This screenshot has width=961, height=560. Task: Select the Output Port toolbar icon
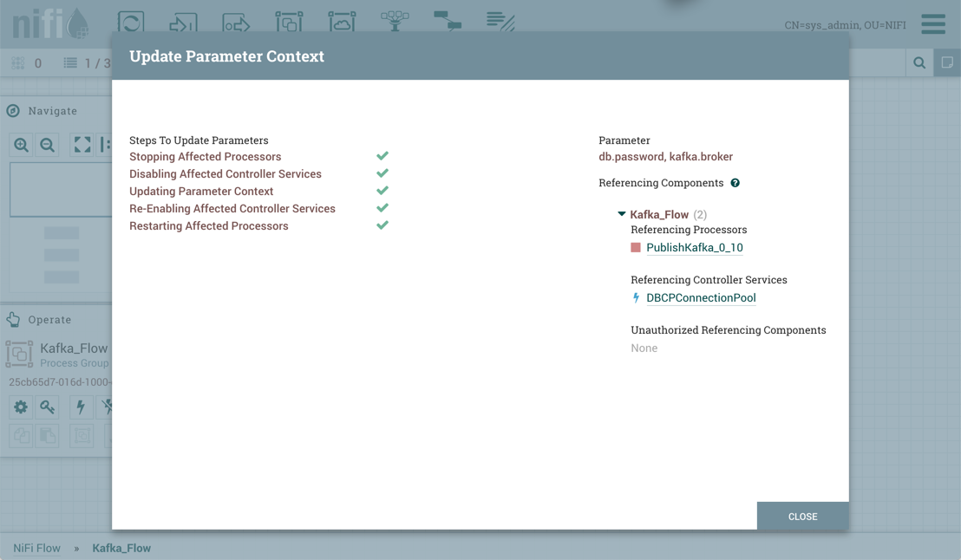coord(235,23)
